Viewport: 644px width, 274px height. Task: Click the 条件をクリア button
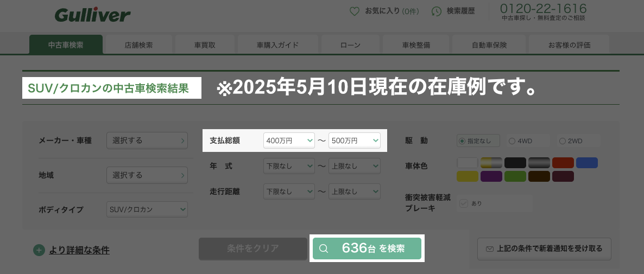(252, 248)
